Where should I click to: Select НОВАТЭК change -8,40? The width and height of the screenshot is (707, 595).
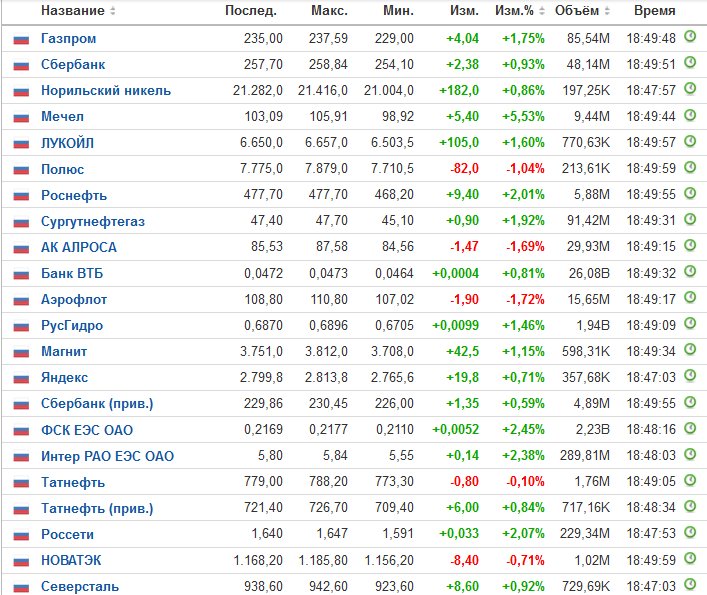[464, 561]
